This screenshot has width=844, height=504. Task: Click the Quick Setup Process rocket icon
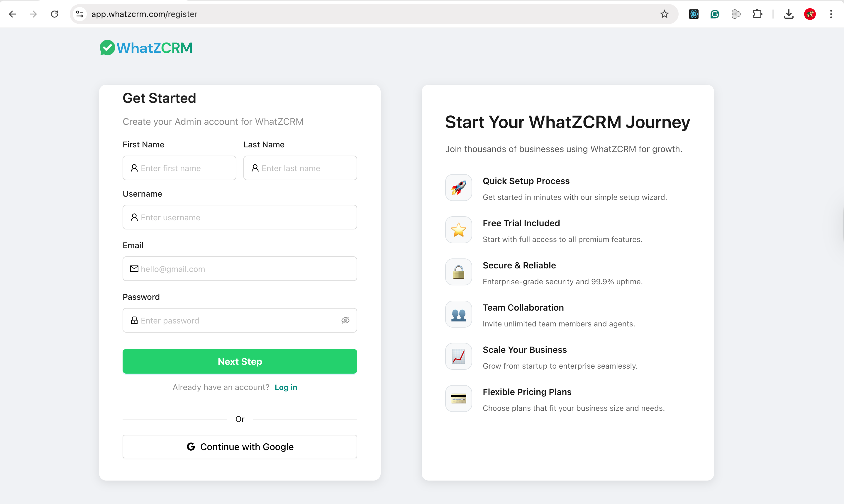pos(458,188)
